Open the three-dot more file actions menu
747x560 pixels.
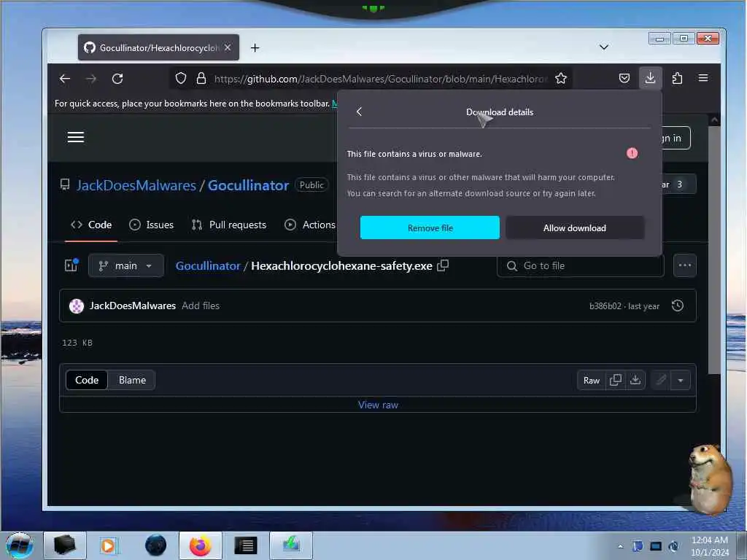(x=684, y=265)
